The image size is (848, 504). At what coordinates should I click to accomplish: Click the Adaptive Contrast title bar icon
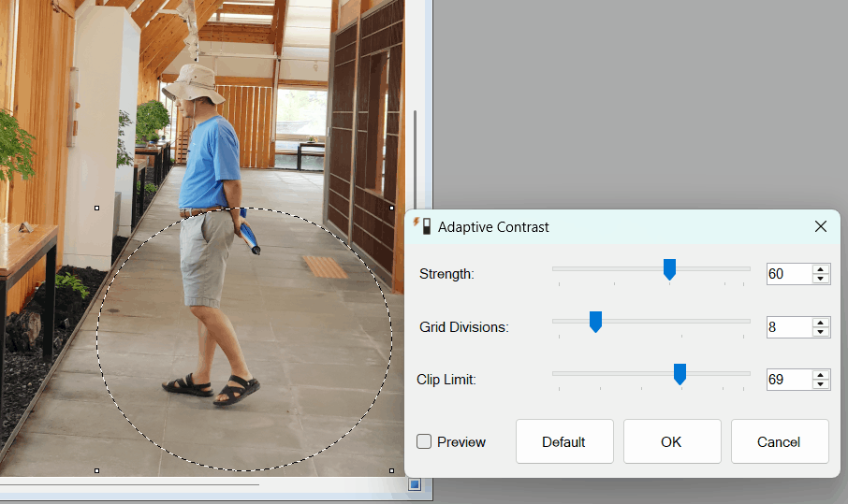pos(422,226)
